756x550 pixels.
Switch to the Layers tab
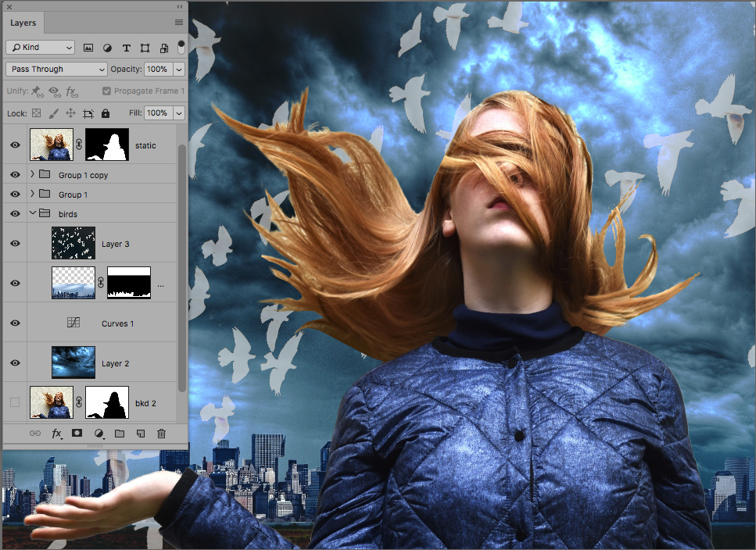(x=23, y=23)
